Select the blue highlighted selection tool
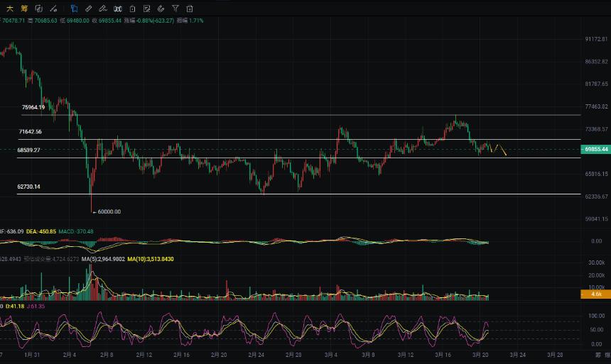 (x=74, y=9)
